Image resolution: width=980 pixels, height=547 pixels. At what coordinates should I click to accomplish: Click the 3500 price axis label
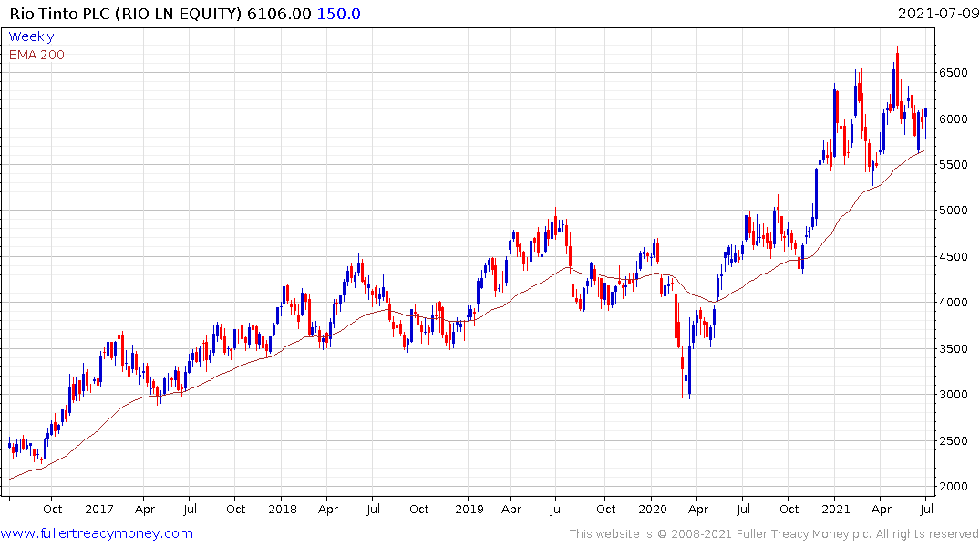point(954,349)
